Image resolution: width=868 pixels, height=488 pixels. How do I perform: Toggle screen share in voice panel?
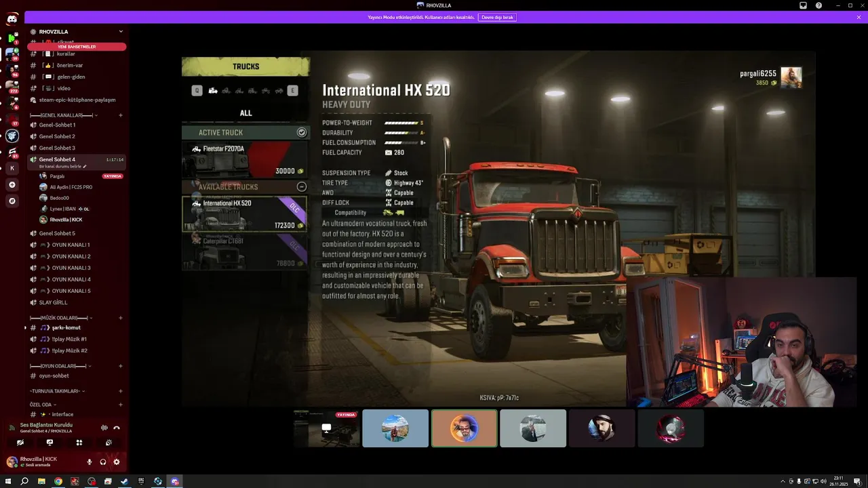point(50,443)
